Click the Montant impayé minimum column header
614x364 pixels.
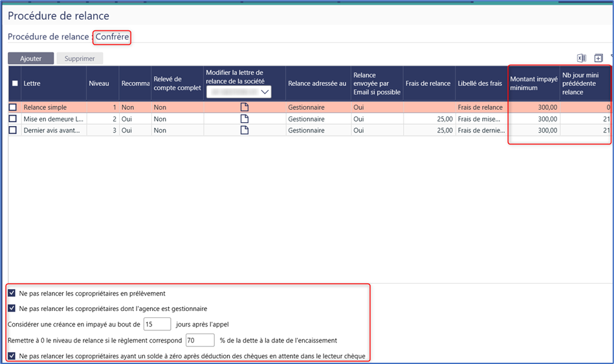[534, 83]
